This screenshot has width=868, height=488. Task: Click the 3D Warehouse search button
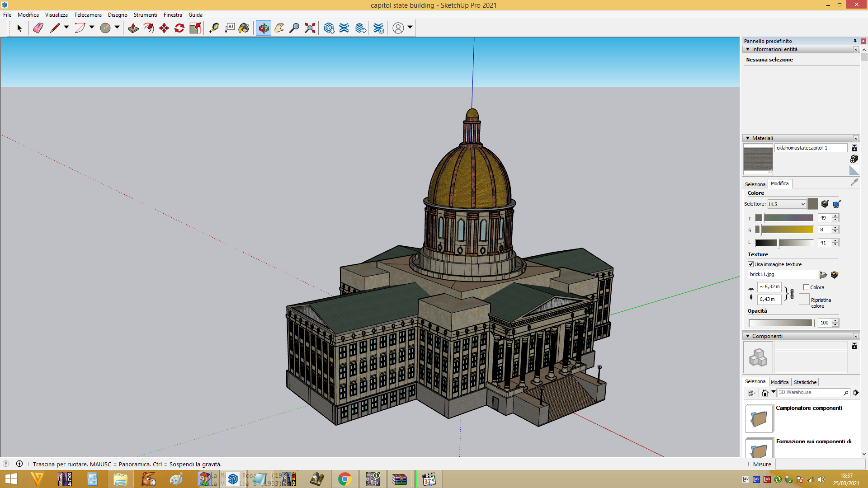(846, 393)
